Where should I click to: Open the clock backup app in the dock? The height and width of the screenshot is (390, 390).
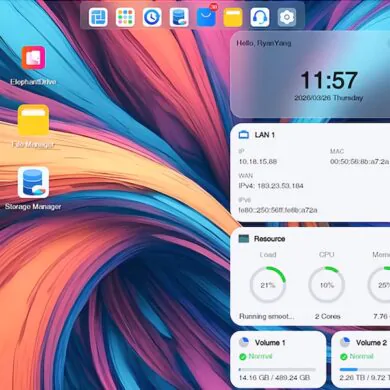click(x=152, y=17)
